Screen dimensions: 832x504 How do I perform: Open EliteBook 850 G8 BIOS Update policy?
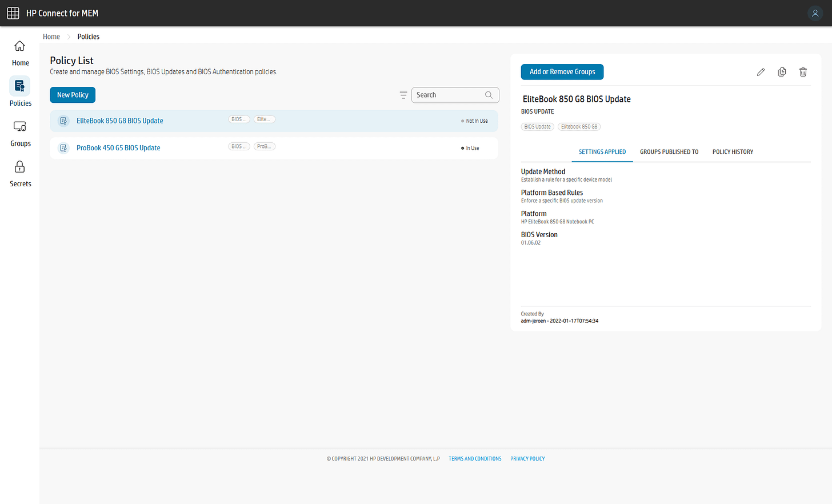[x=120, y=121]
